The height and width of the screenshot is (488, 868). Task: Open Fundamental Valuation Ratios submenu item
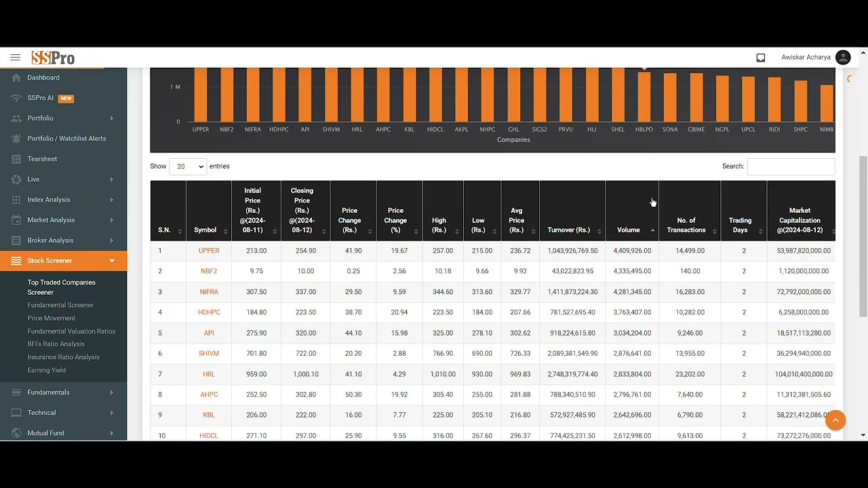(x=71, y=331)
